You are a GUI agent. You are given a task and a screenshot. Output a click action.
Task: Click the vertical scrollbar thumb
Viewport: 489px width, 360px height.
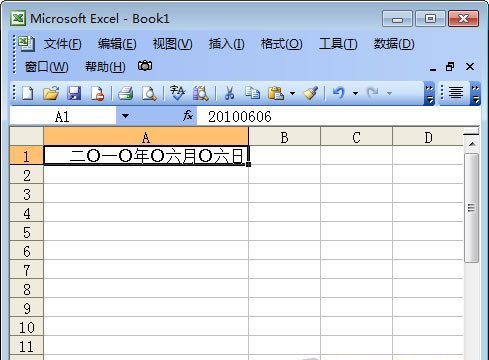coord(471,208)
